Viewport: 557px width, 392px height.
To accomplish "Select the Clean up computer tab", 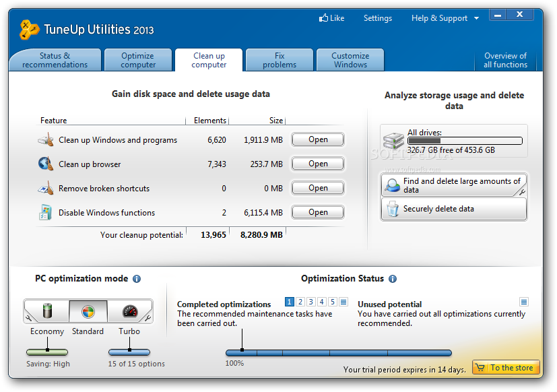I will 209,60.
